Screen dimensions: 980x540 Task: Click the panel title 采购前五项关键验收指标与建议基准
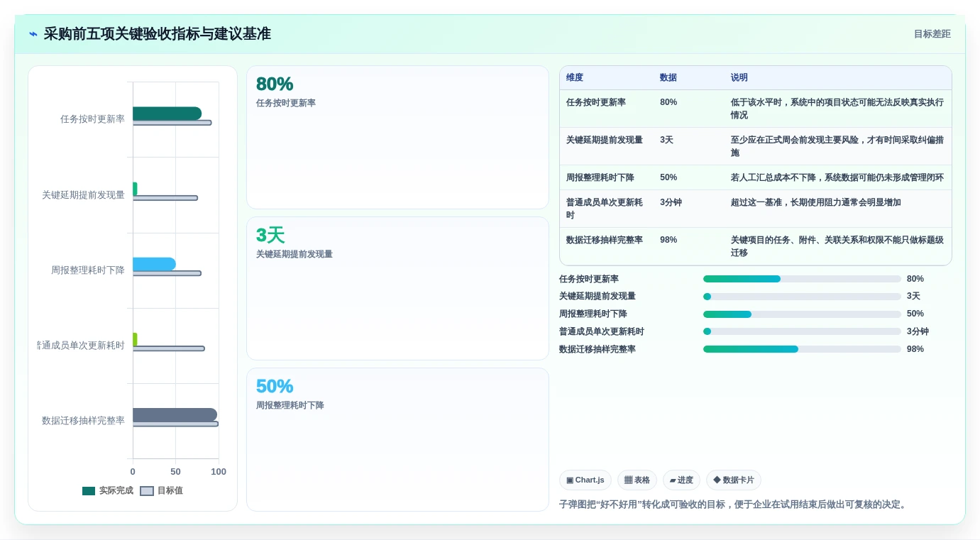click(158, 34)
